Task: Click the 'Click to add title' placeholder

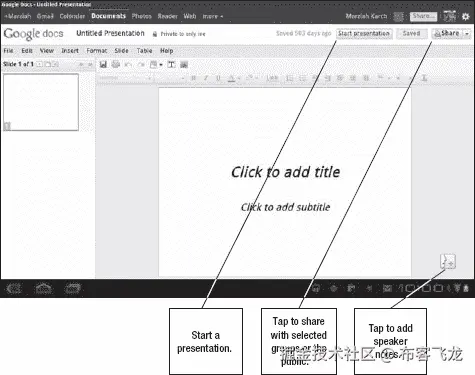Action: click(286, 172)
